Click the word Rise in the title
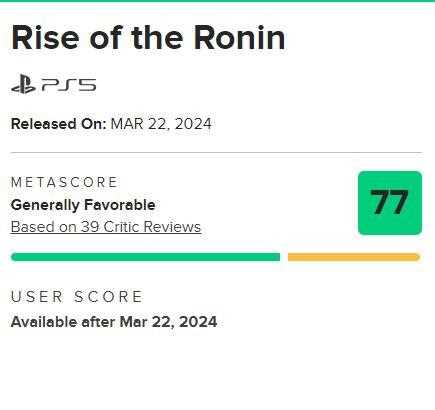The width and height of the screenshot is (435, 410). click(45, 37)
